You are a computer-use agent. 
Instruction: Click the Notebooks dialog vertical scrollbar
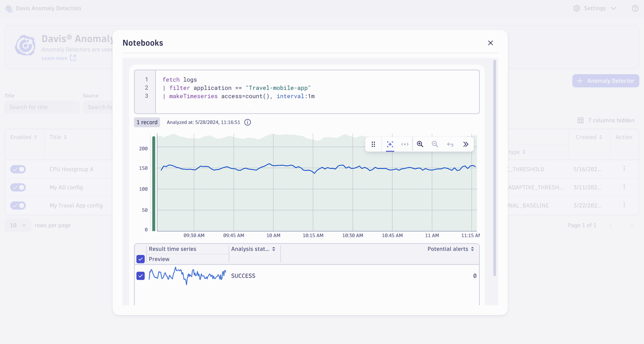pyautogui.click(x=495, y=168)
